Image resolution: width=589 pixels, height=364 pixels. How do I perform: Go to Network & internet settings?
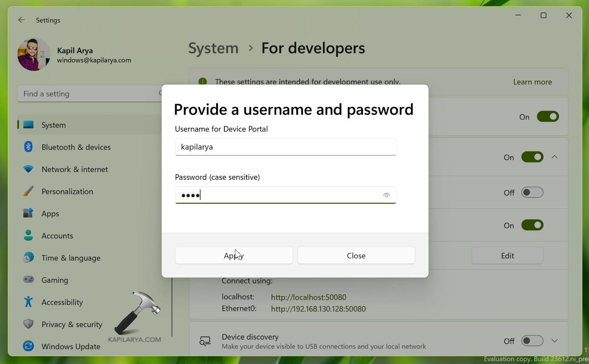click(x=89, y=169)
